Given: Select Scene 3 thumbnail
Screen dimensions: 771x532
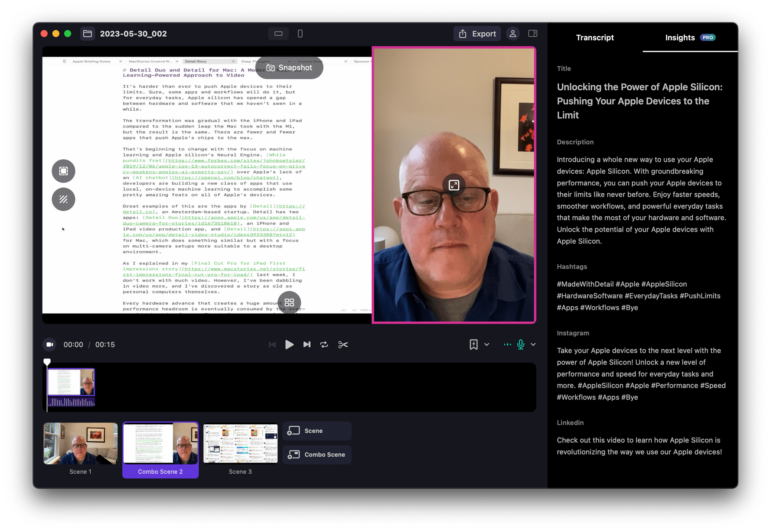Looking at the screenshot, I should (240, 443).
